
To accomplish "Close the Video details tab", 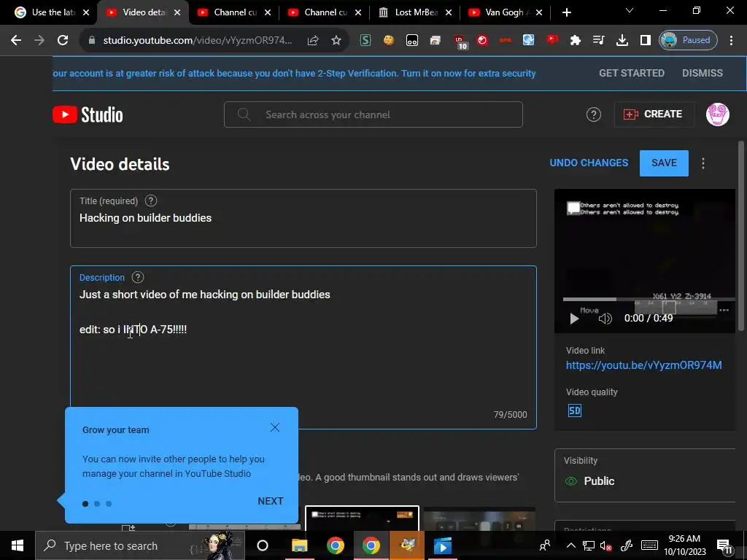I will click(x=177, y=12).
